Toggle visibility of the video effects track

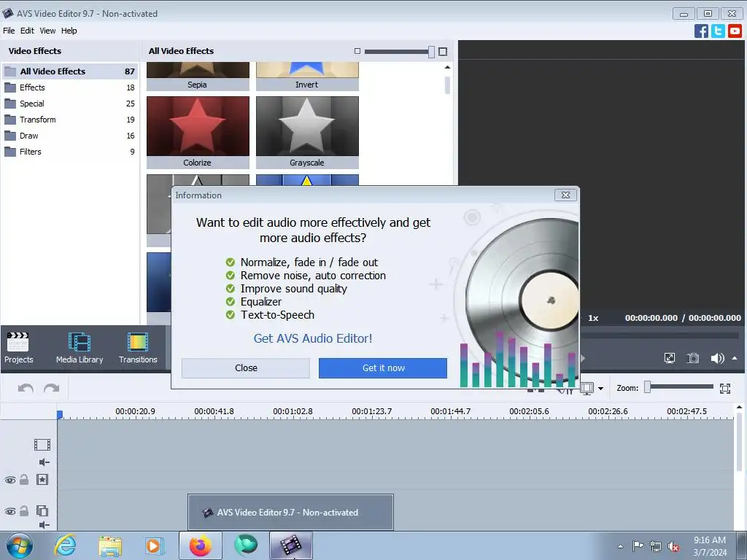(10, 480)
